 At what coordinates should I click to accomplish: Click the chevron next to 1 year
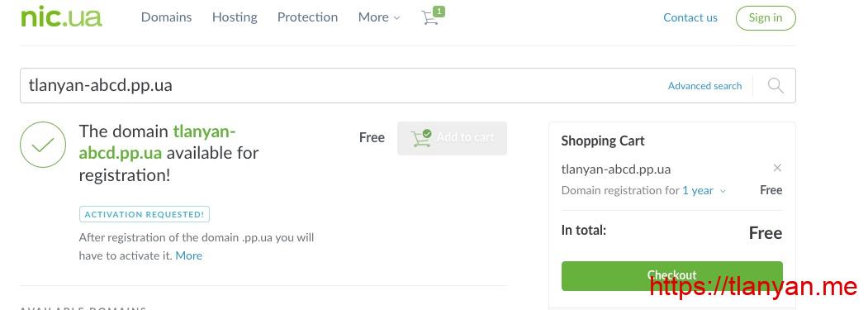tap(723, 191)
